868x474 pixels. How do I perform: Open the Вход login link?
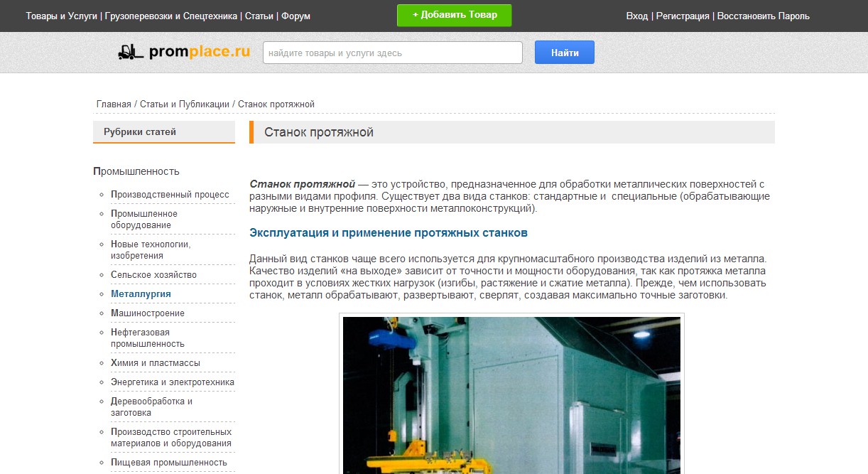637,16
